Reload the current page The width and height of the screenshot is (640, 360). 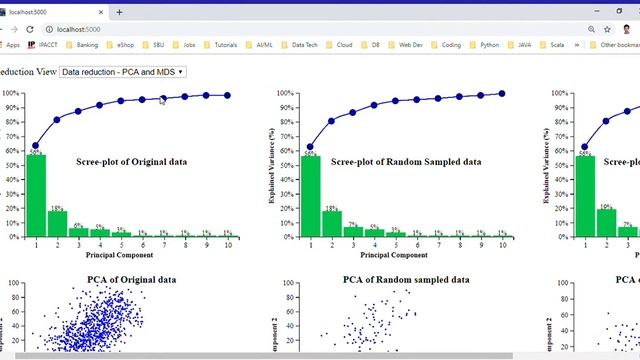(x=30, y=29)
